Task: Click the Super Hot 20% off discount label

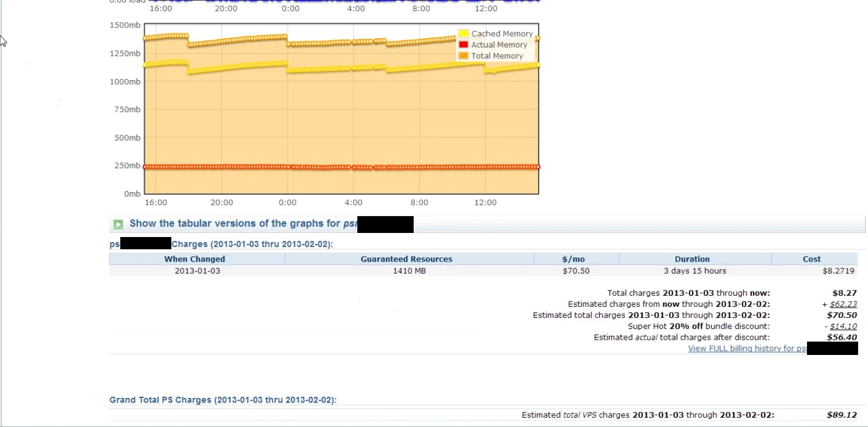Action: click(698, 326)
